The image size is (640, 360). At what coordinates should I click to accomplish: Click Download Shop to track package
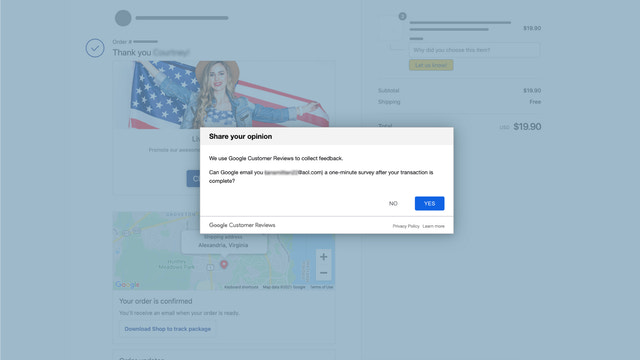tap(168, 329)
